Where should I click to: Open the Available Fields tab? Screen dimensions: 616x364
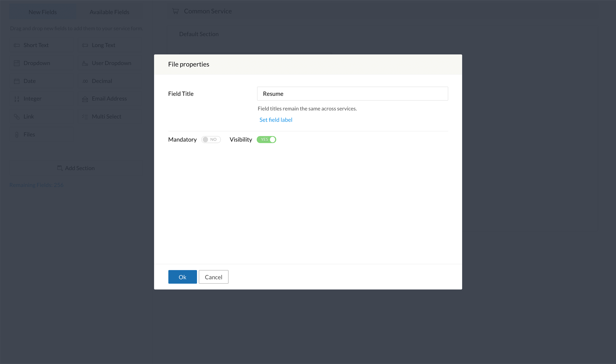pos(109,12)
